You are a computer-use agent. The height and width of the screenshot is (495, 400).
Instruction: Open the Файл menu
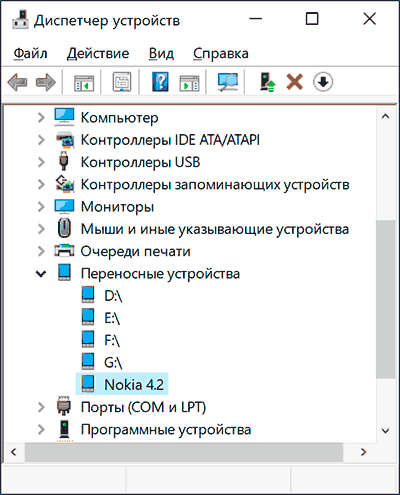[x=30, y=53]
